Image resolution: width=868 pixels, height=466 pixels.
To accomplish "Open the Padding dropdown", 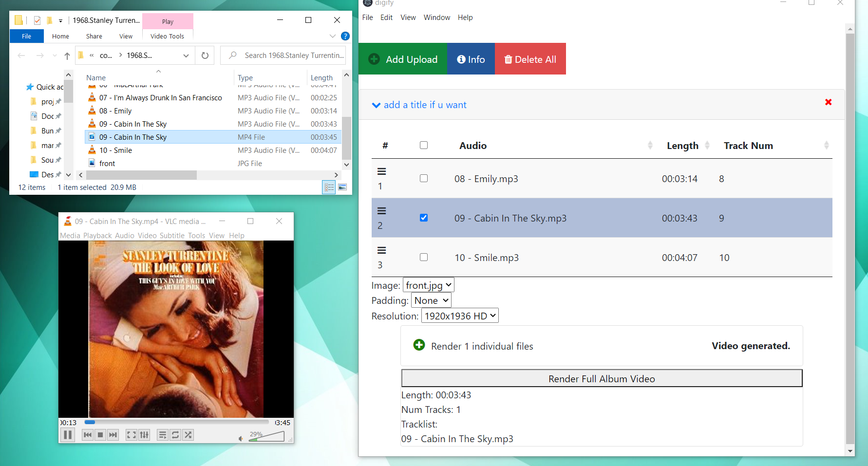I will [x=431, y=300].
